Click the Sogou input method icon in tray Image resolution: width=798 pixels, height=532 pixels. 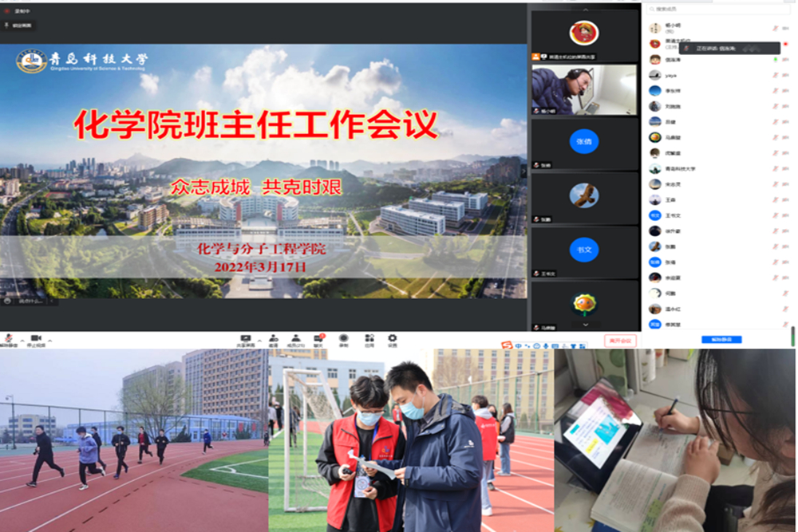click(x=507, y=345)
